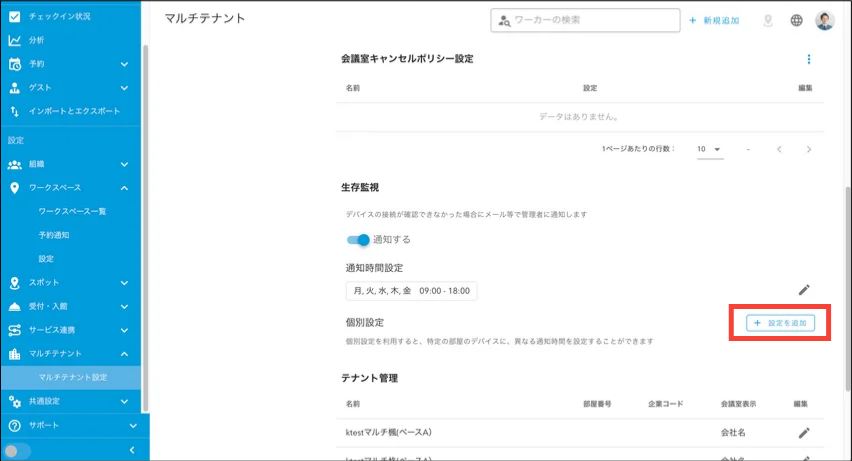Click the globe language icon
The image size is (852, 461).
pyautogui.click(x=796, y=20)
